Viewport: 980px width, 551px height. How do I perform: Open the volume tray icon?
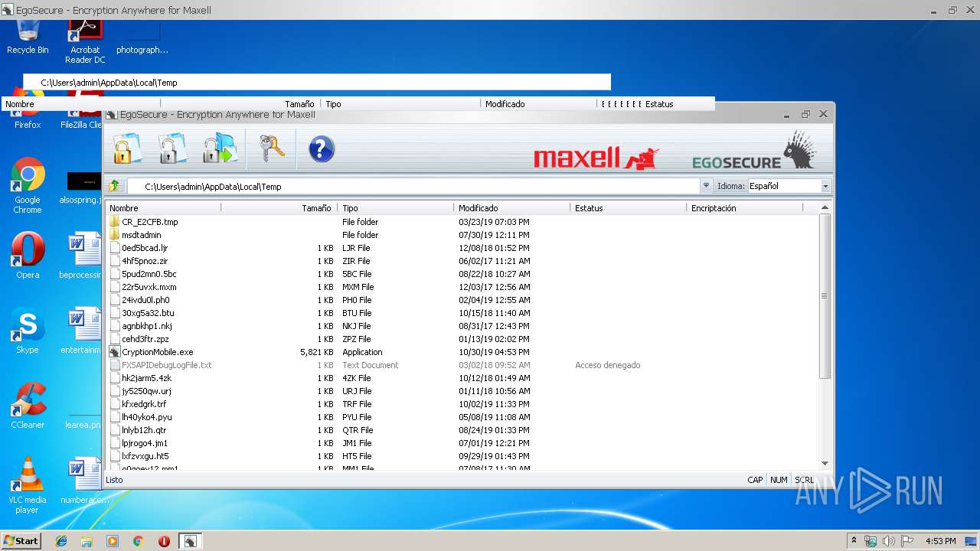point(888,541)
